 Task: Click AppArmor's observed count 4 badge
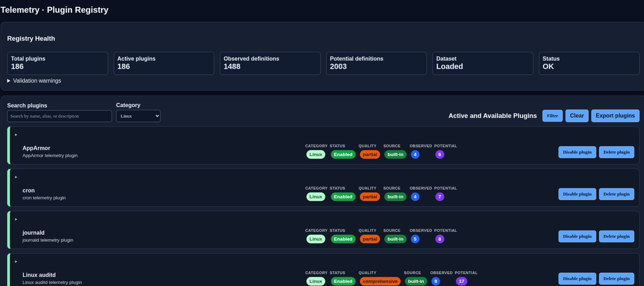pos(415,154)
